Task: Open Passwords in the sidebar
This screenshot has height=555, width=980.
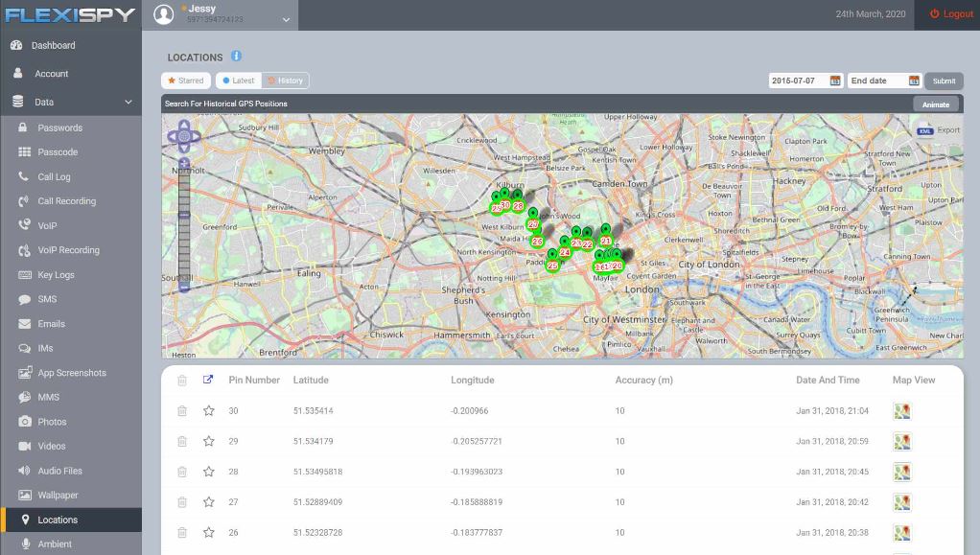Action: [60, 127]
